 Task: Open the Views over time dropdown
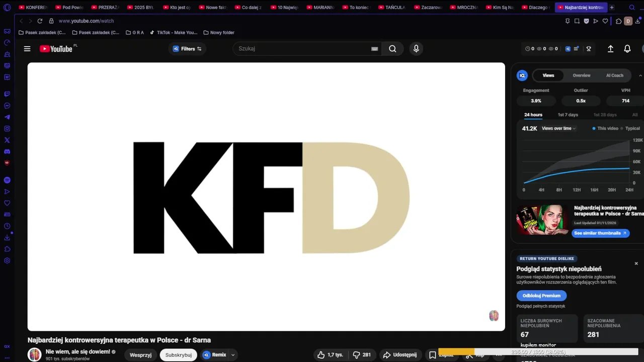(x=558, y=128)
